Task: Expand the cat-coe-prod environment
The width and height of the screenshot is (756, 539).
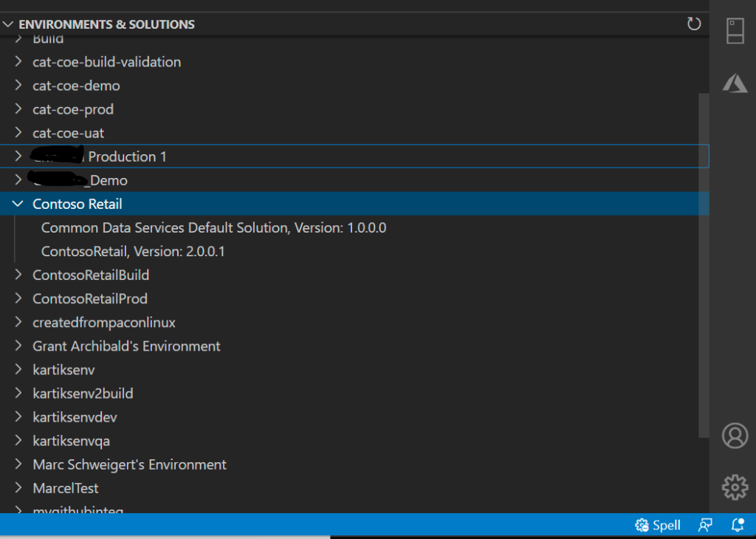Action: point(18,109)
